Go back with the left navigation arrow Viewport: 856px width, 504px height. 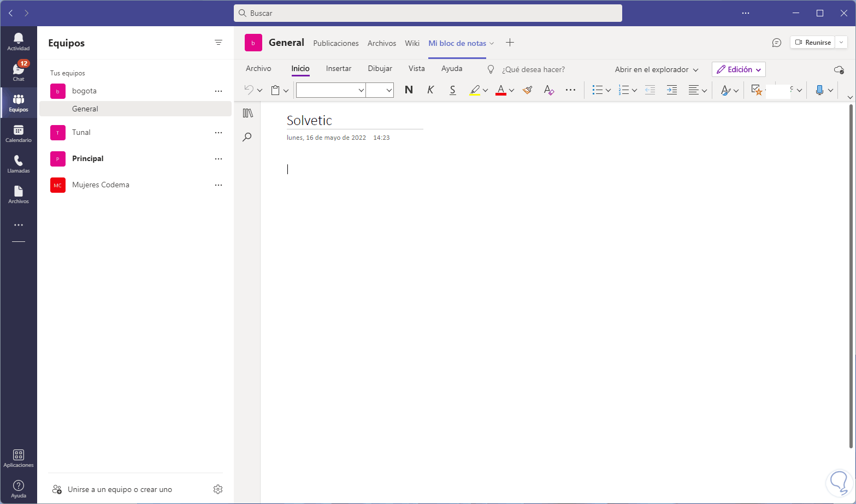click(11, 13)
